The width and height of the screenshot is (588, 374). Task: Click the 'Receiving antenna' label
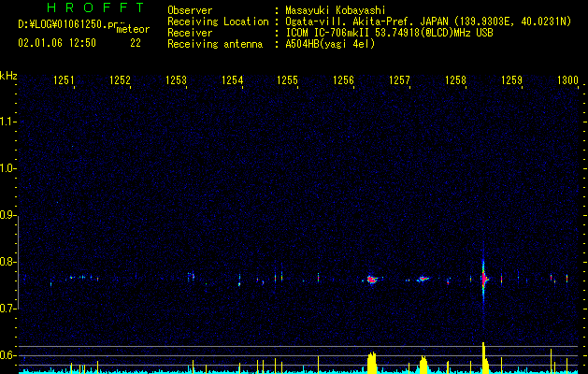point(215,44)
